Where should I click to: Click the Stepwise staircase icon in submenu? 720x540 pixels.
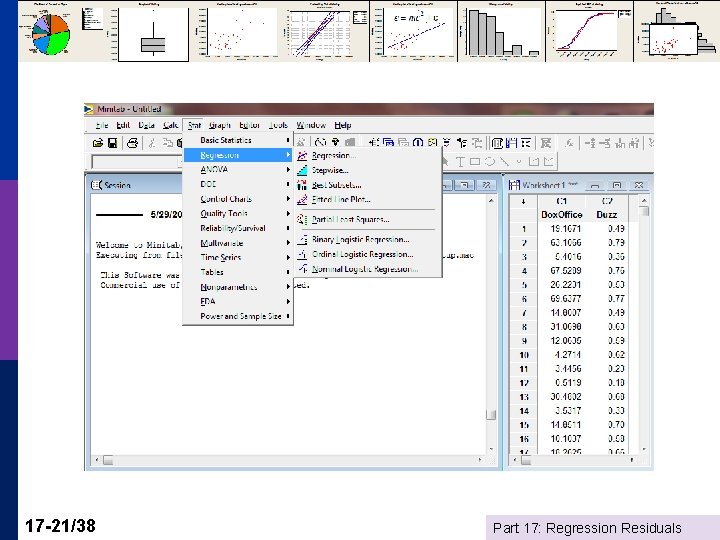tap(302, 170)
